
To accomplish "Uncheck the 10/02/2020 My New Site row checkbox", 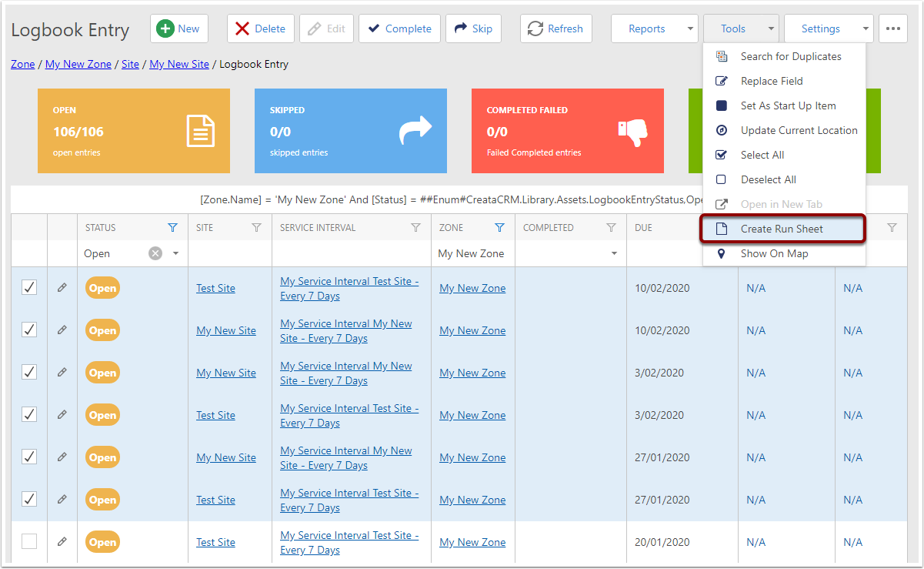I will 29,330.
